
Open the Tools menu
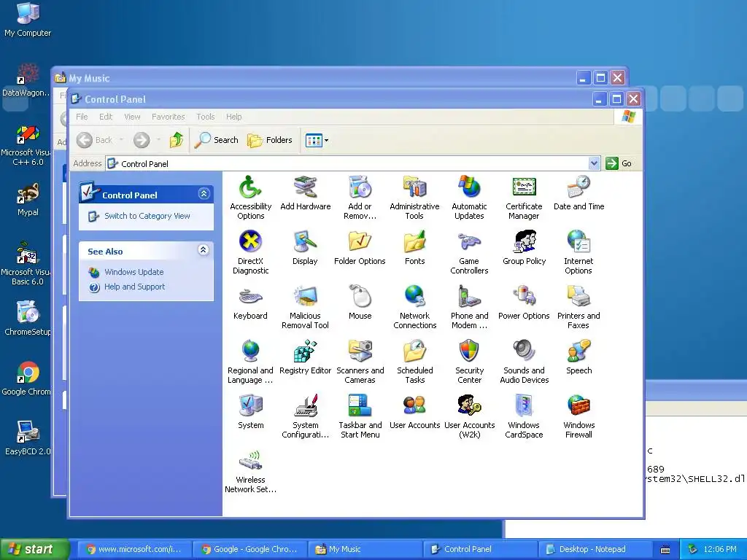[205, 117]
